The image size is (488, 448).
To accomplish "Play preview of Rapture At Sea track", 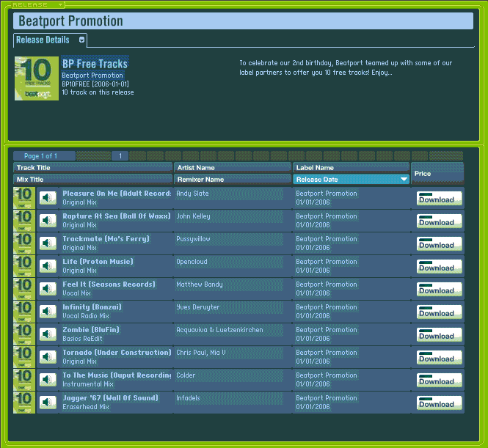I will pos(48,221).
